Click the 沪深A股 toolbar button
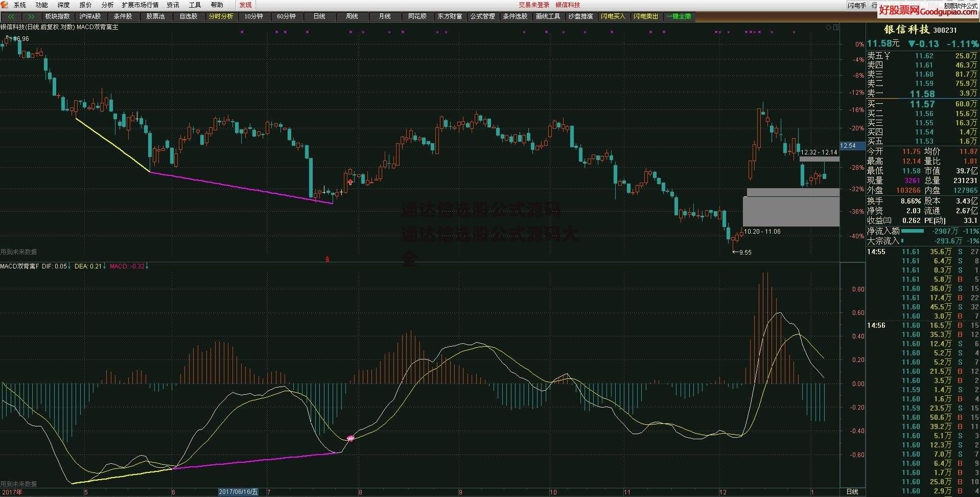 pos(90,16)
